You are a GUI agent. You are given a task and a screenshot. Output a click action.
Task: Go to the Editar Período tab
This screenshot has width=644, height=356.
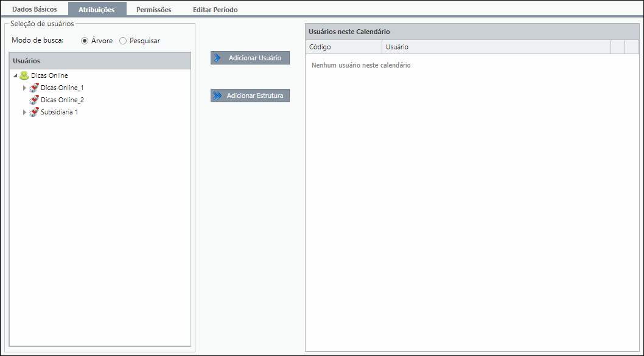tap(215, 10)
